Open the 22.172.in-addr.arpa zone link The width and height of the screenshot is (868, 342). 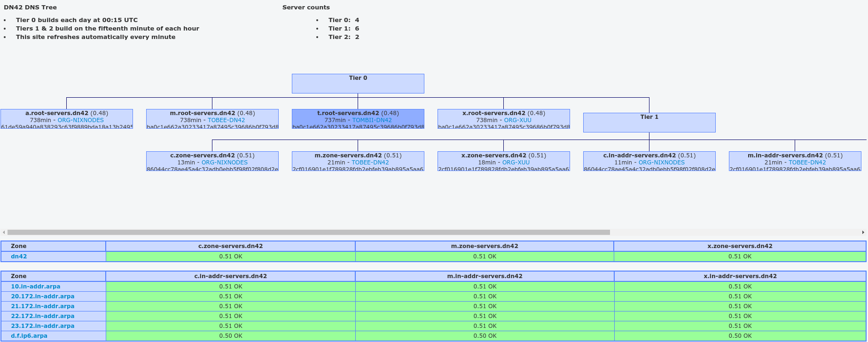[42, 316]
